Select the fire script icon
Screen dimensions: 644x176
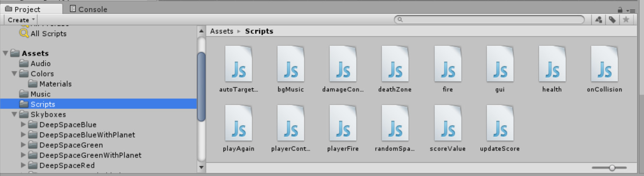point(448,64)
